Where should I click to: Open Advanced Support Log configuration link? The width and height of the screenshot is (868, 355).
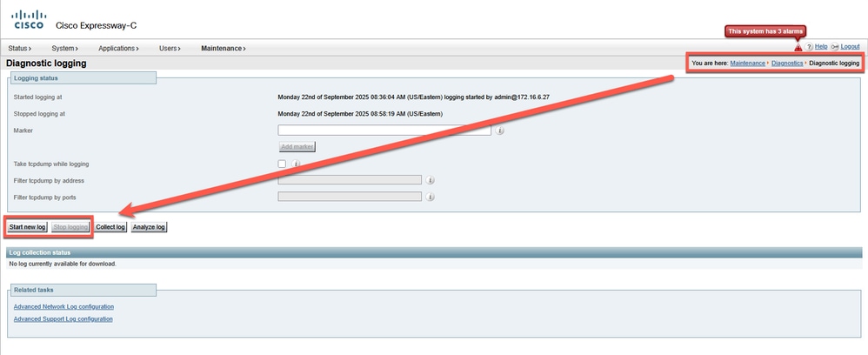(63, 319)
